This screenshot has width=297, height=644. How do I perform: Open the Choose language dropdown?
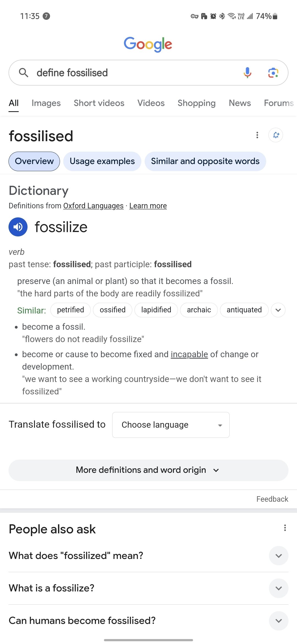click(171, 425)
